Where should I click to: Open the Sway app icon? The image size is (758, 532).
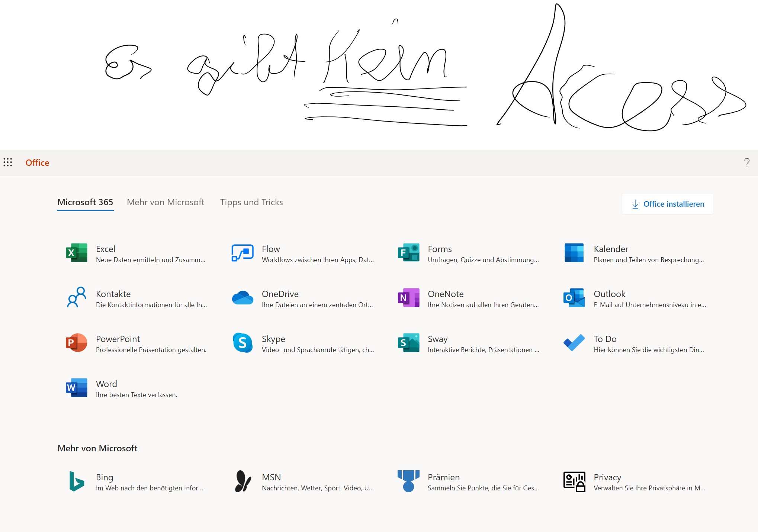pyautogui.click(x=408, y=343)
